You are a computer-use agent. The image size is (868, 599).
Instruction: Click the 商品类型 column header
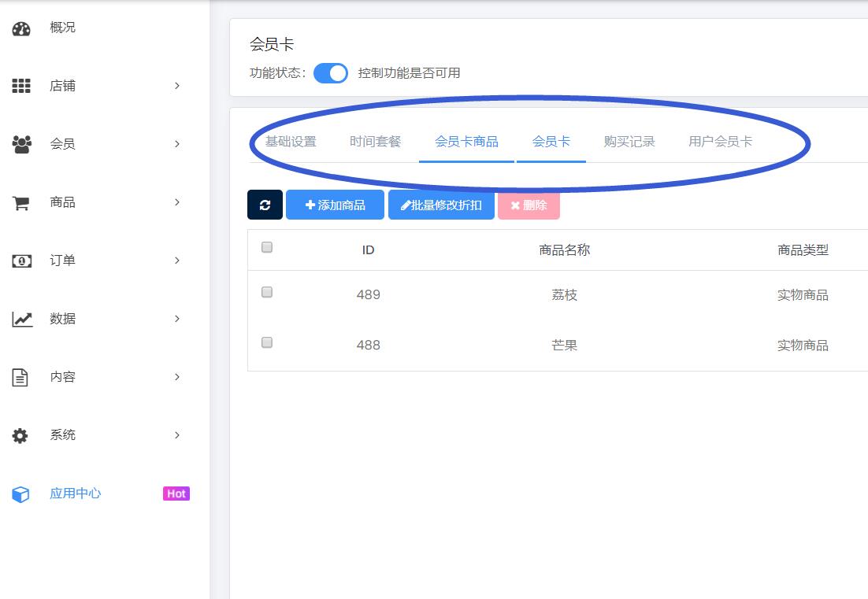coord(803,250)
